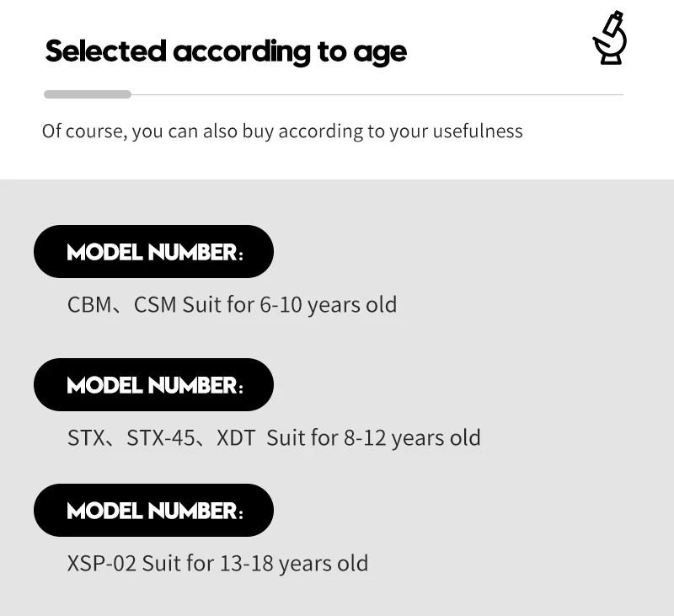Click the word 'Selected' in the heading
674x616 pixels.
click(x=106, y=51)
